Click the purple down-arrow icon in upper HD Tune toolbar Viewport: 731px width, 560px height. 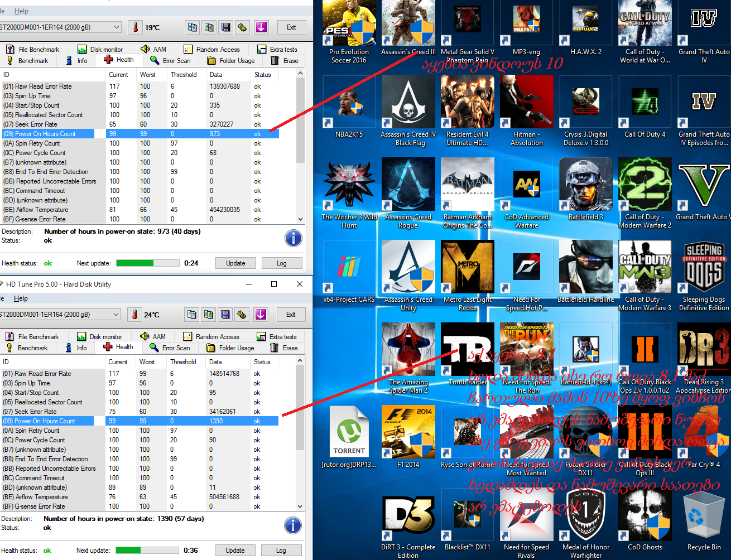point(261,27)
